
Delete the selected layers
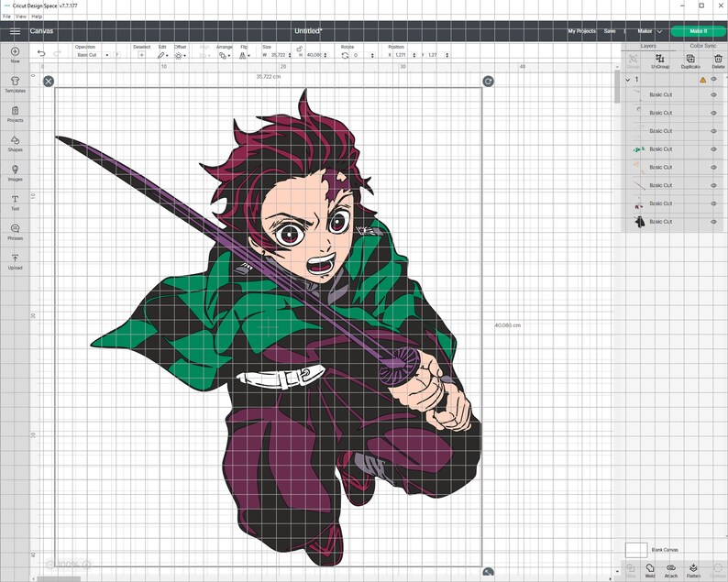click(718, 61)
